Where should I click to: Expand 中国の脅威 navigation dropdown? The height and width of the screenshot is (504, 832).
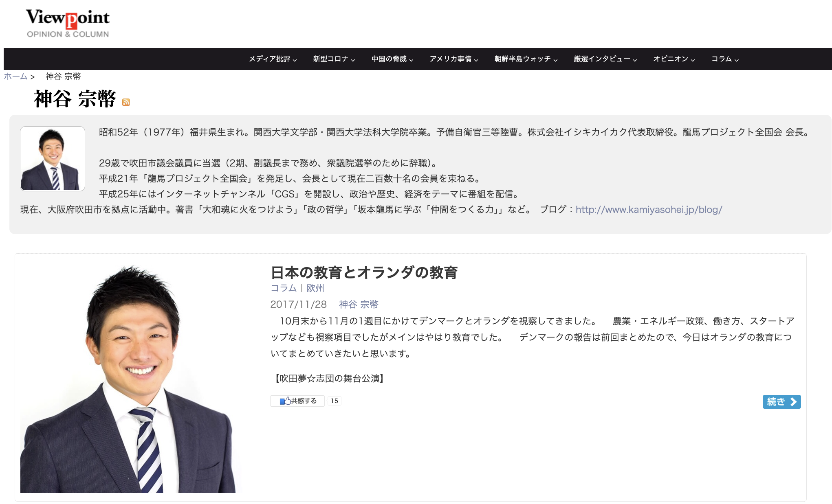coord(392,59)
